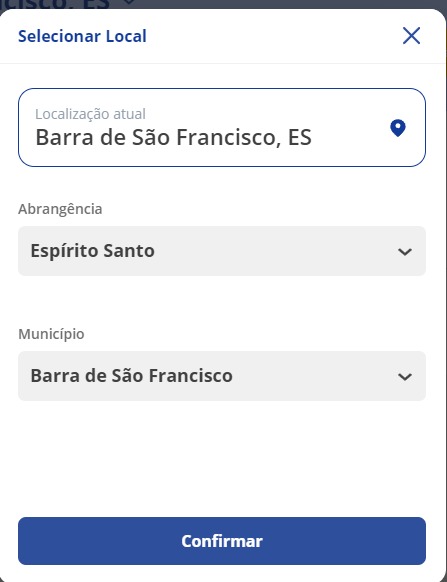447x582 pixels.
Task: Confirm the selected location with Confirmar
Action: pyautogui.click(x=222, y=541)
